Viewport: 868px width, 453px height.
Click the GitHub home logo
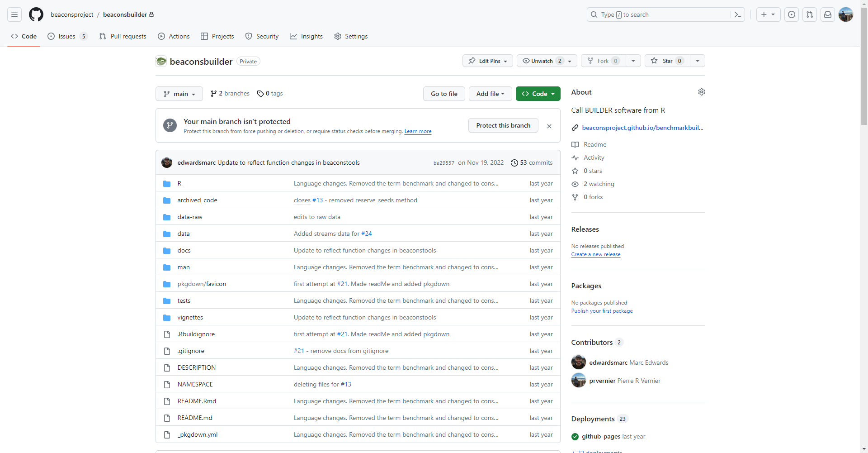pos(36,14)
